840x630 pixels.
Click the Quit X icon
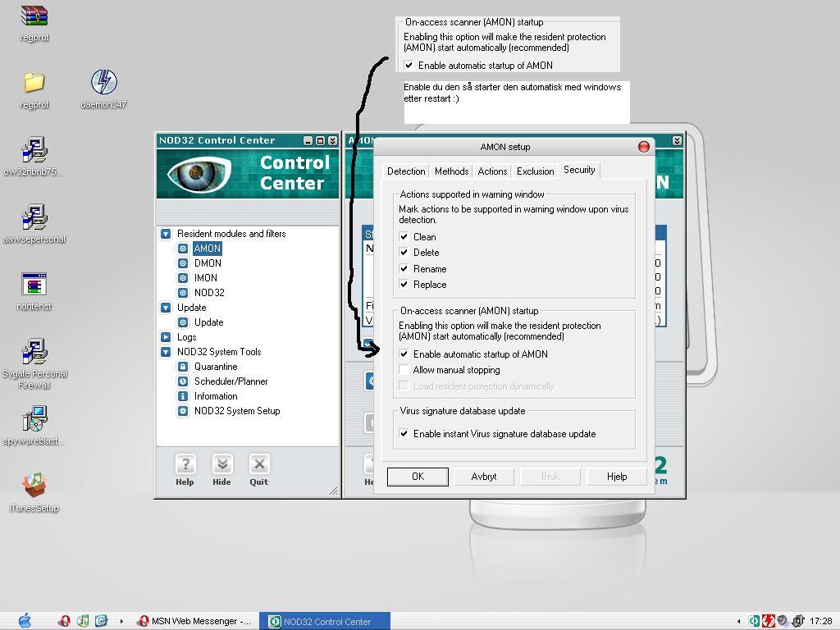click(259, 464)
